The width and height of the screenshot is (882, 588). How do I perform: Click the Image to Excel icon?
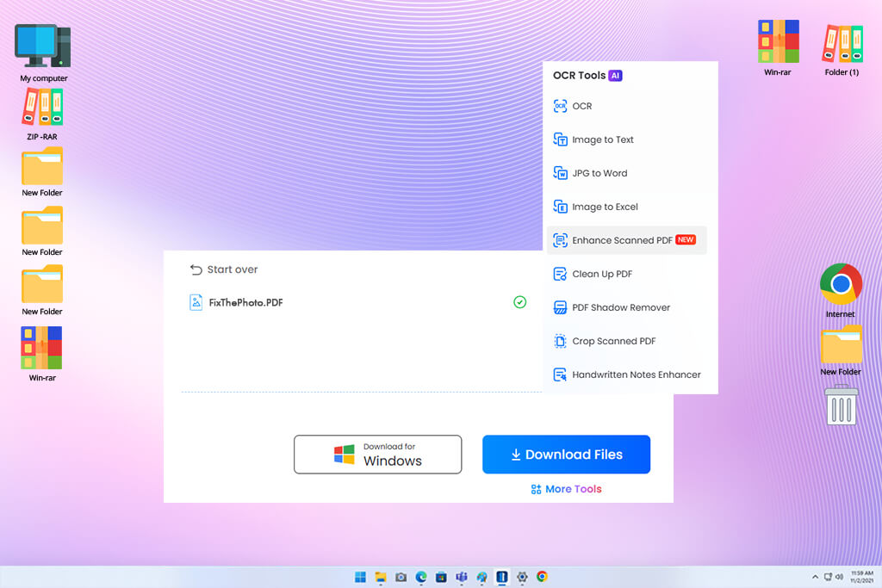coord(560,207)
